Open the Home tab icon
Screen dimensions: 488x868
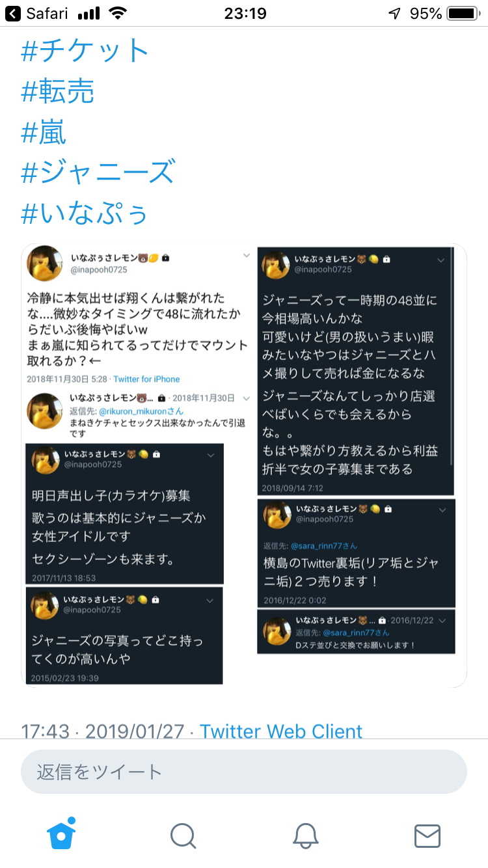pyautogui.click(x=61, y=834)
